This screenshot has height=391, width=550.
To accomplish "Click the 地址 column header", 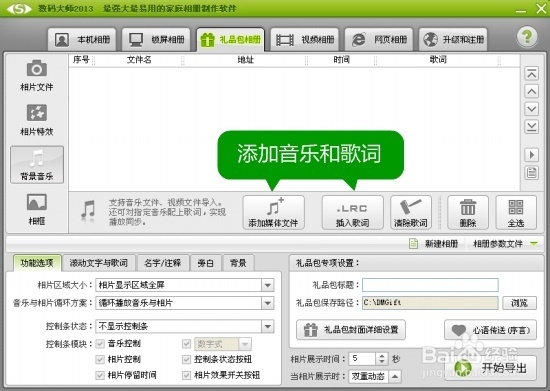I will pos(245,60).
